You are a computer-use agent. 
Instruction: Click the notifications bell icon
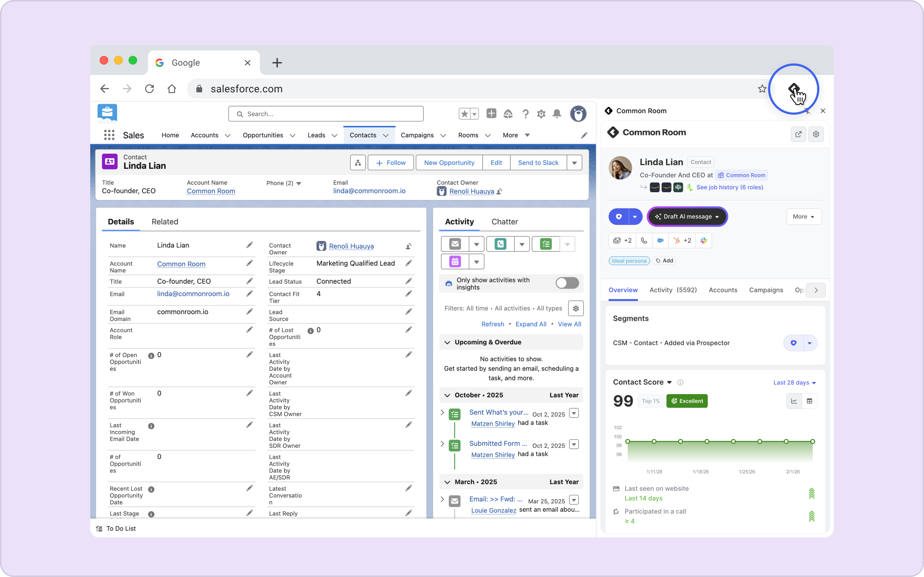557,114
